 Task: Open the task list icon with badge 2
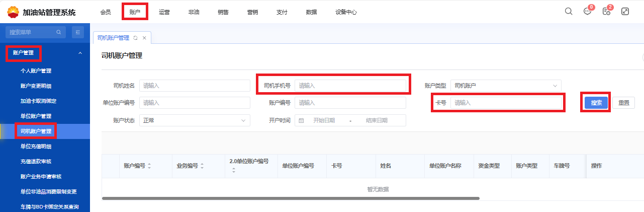tap(606, 12)
